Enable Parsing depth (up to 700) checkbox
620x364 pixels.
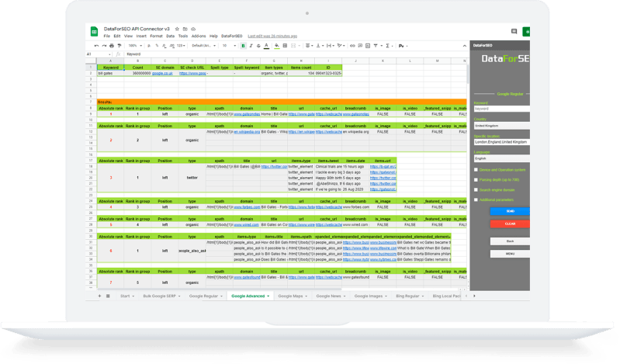(476, 180)
